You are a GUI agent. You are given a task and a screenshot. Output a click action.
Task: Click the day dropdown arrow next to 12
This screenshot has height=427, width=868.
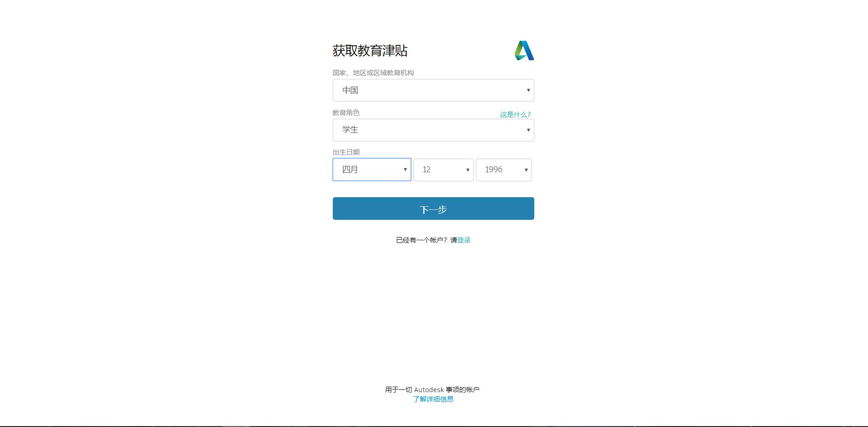pyautogui.click(x=467, y=170)
